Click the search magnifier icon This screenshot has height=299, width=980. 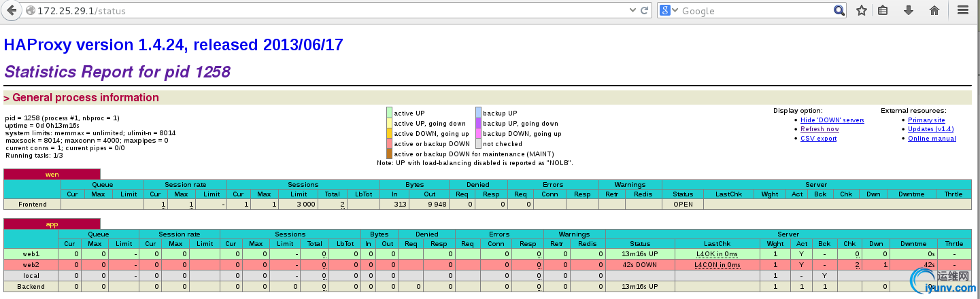[839, 10]
